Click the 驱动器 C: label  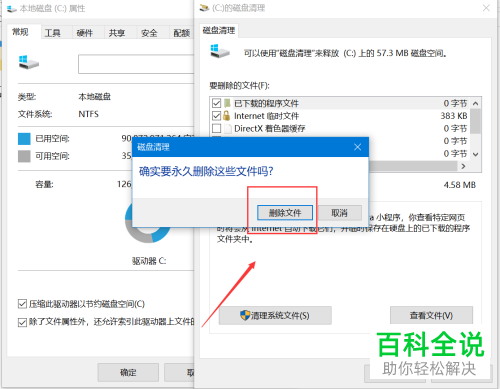pos(149,261)
